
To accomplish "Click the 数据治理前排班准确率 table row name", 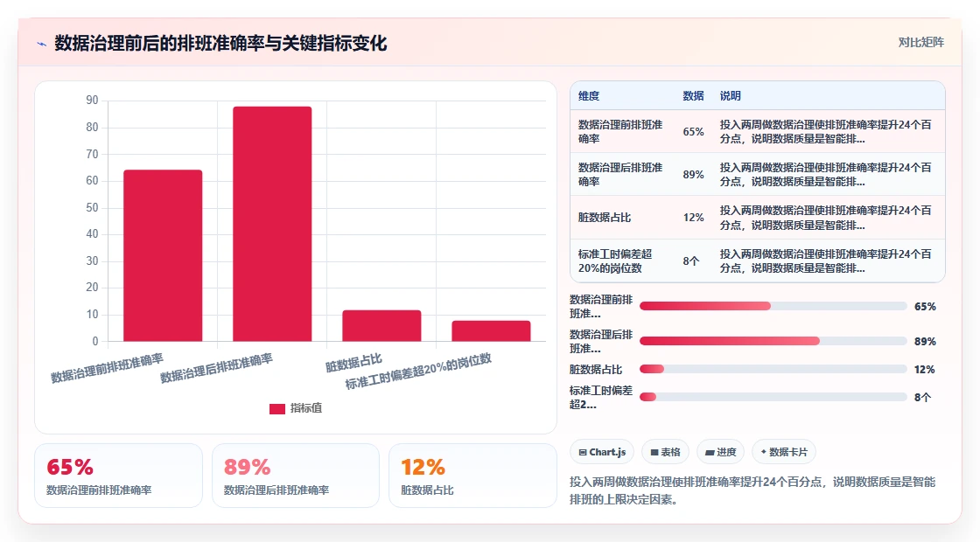I will pyautogui.click(x=620, y=132).
